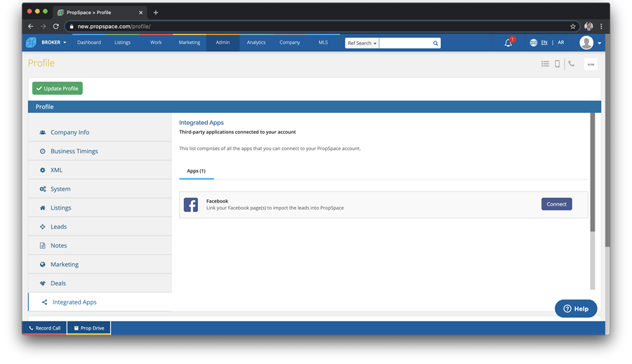Select the Apps (1) tab
The width and height of the screenshot is (632, 364).
[x=197, y=171]
